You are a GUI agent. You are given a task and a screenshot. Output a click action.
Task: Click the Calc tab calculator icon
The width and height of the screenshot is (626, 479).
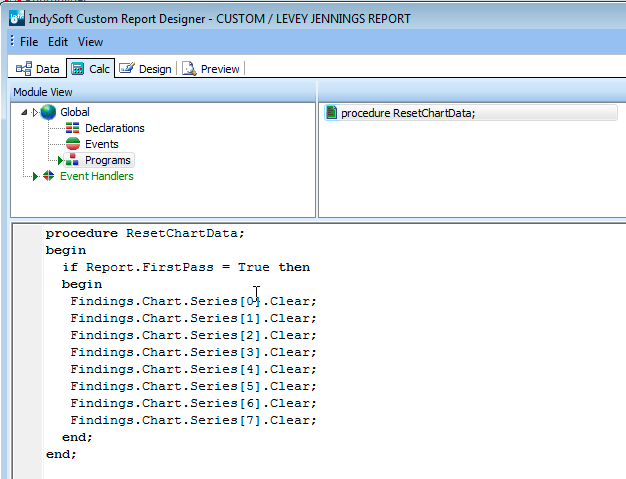[77, 69]
